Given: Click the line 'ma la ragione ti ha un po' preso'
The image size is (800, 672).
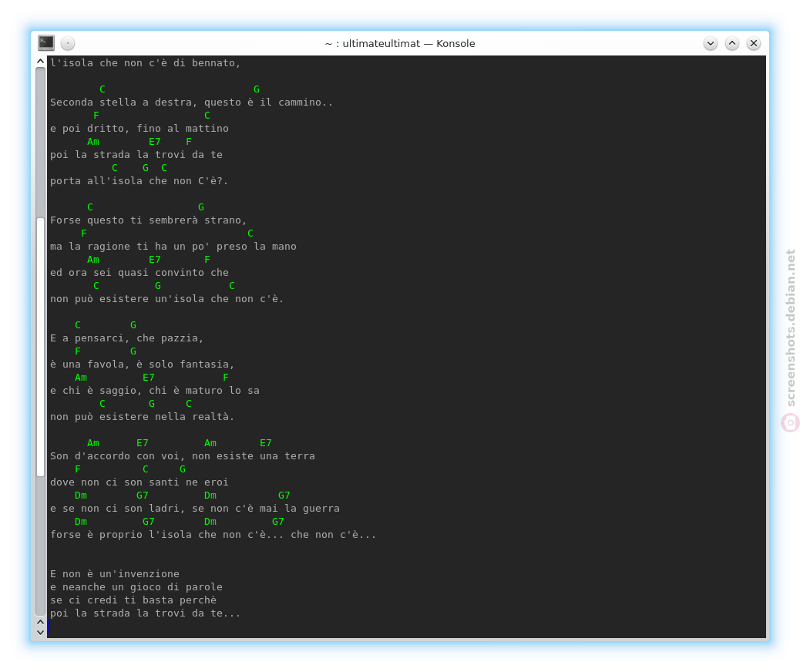Looking at the screenshot, I should 173,246.
